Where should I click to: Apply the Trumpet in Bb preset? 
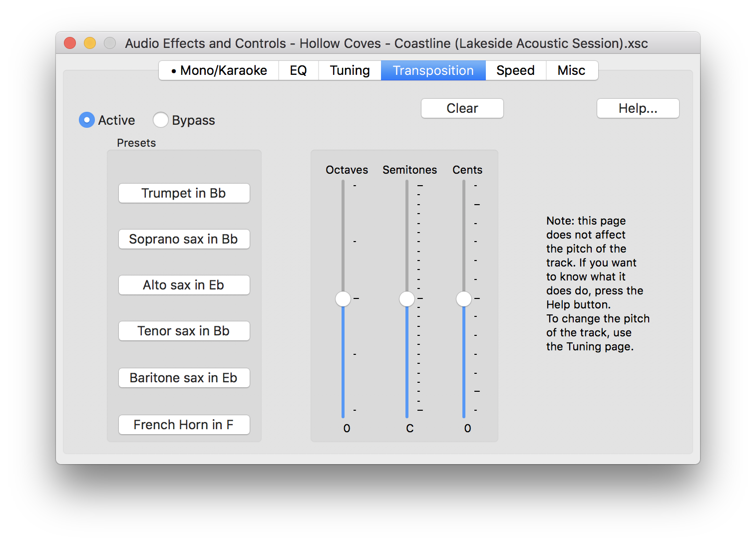184,193
